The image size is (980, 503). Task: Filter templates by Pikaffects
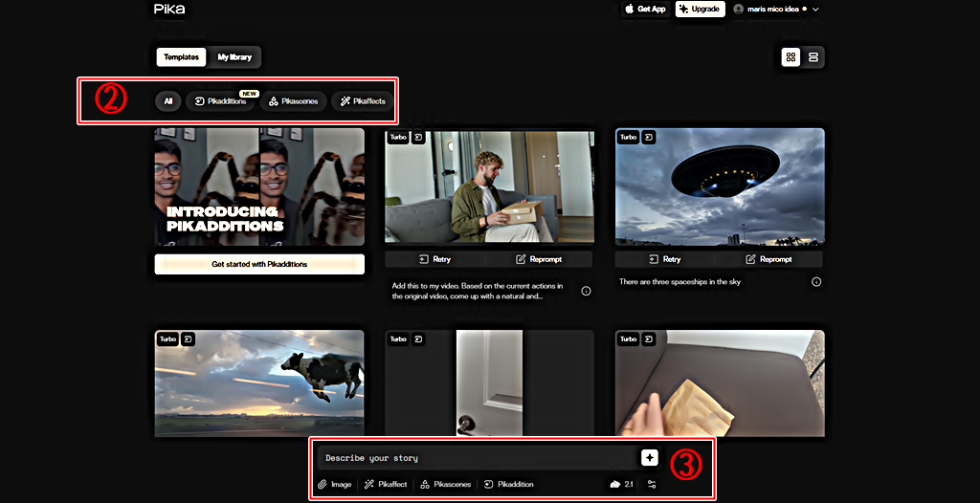(x=363, y=101)
